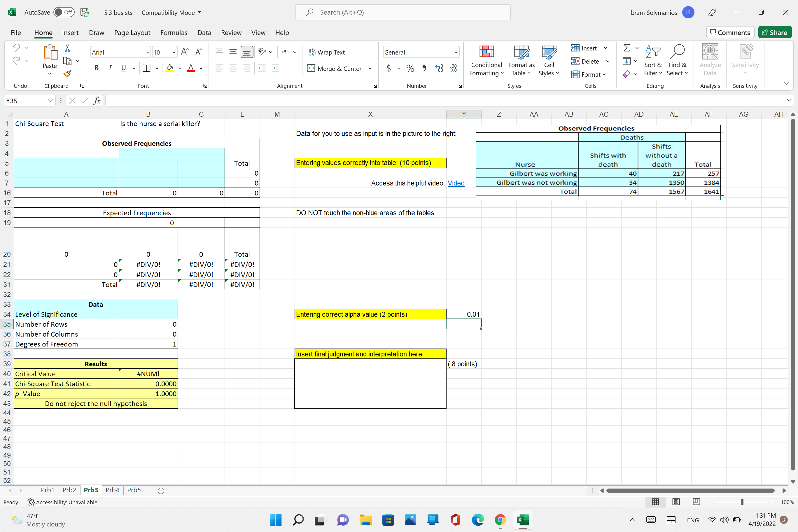
Task: Switch to the Formulas ribbon tab
Action: click(174, 33)
